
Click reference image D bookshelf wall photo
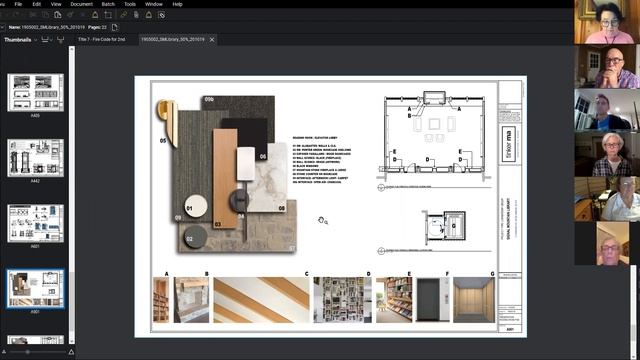pos(342,300)
